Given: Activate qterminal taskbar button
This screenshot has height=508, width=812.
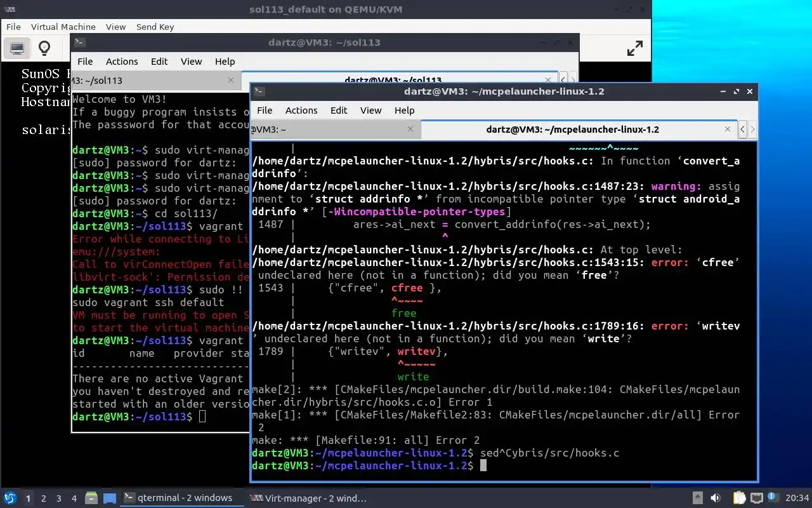Looking at the screenshot, I should tap(183, 498).
